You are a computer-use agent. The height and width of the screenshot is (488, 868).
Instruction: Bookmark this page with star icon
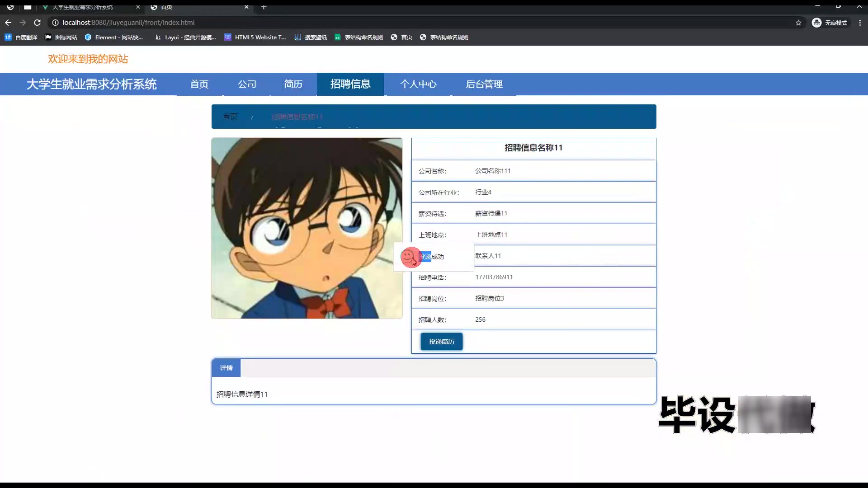[798, 23]
